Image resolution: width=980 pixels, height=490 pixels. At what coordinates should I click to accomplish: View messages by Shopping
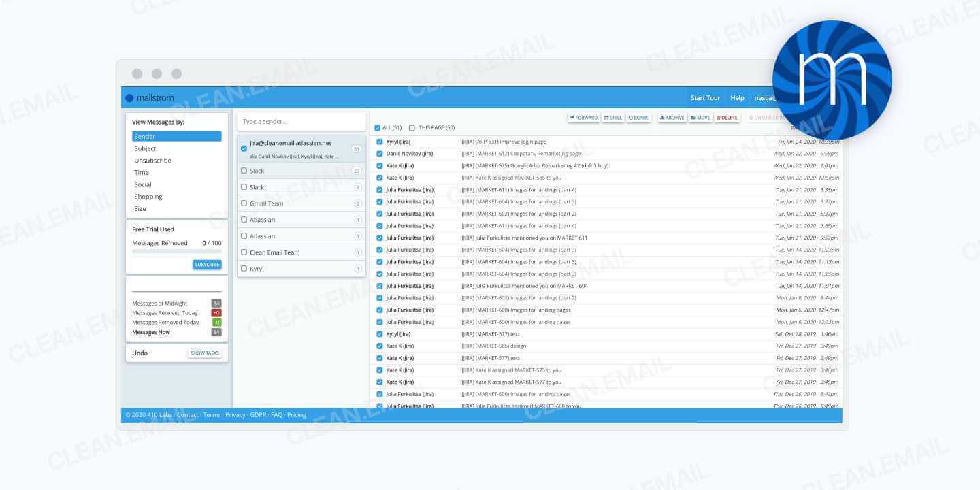(148, 197)
